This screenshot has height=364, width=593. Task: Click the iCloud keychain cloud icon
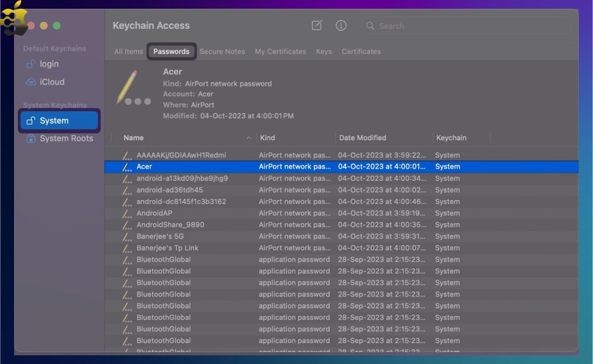pos(31,82)
